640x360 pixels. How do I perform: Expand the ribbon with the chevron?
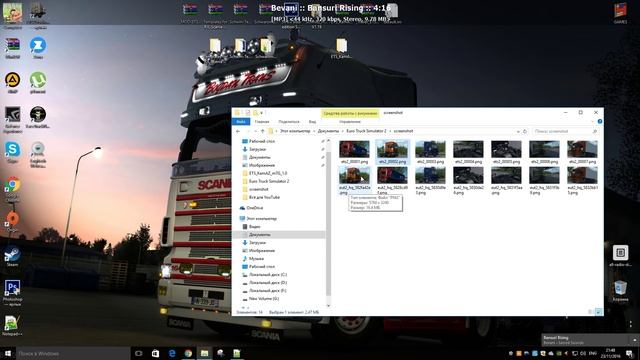click(x=592, y=122)
